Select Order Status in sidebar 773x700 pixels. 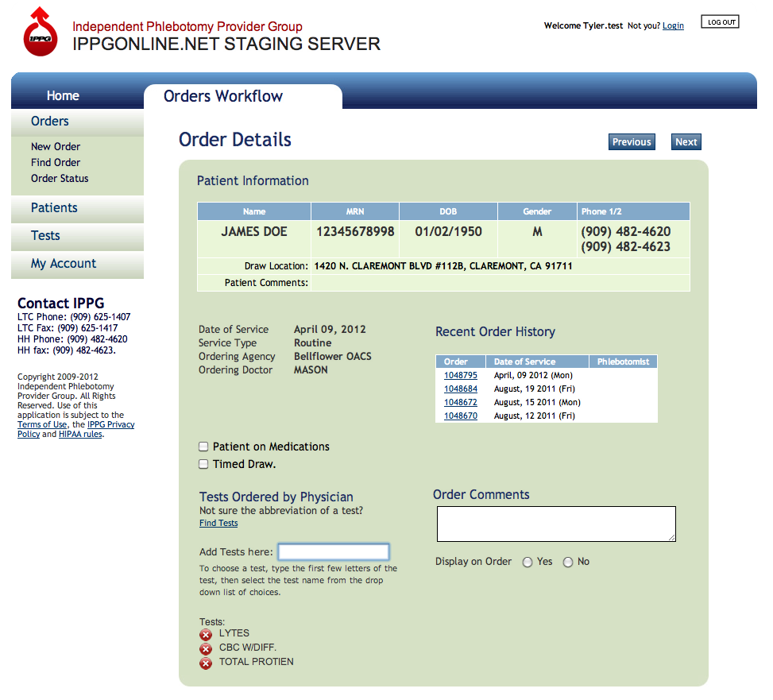(60, 179)
